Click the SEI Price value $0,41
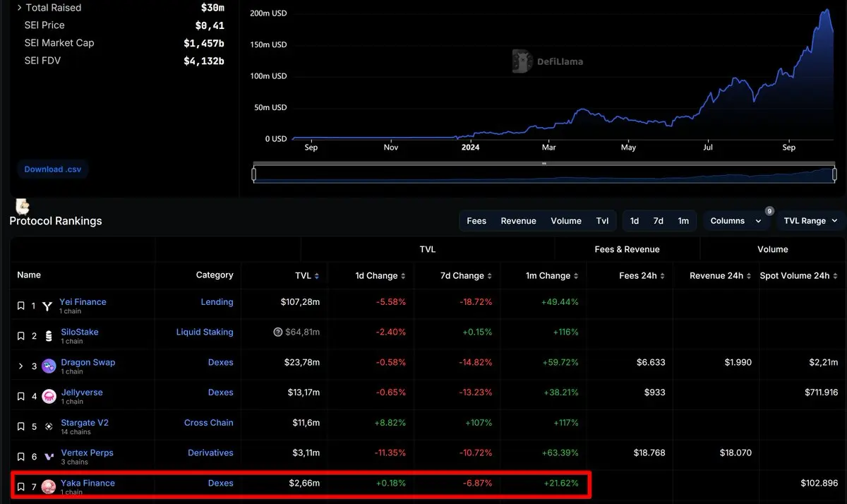The height and width of the screenshot is (504, 847). 210,25
